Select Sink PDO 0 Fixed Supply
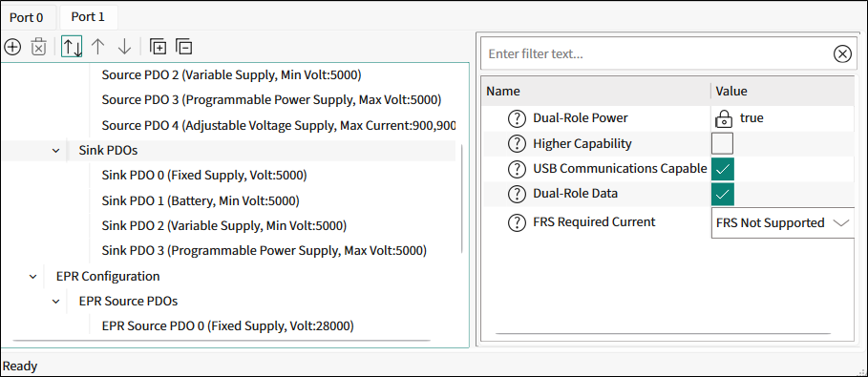The image size is (868, 377). 204,176
